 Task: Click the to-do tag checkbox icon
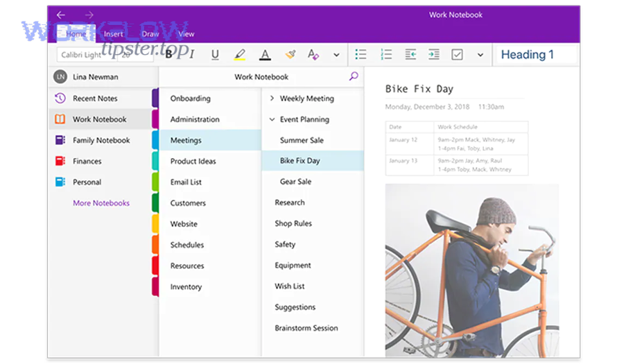pos(457,55)
